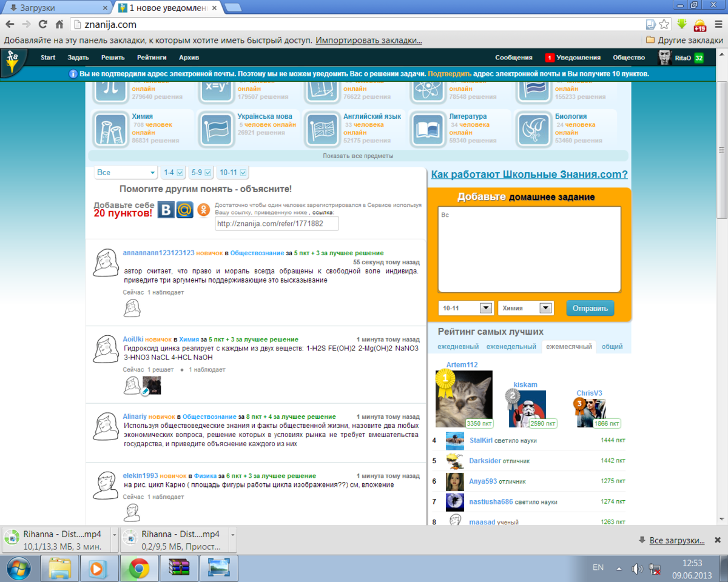Open the Рейтинги menu item
This screenshot has height=582, width=728.
pyautogui.click(x=152, y=58)
